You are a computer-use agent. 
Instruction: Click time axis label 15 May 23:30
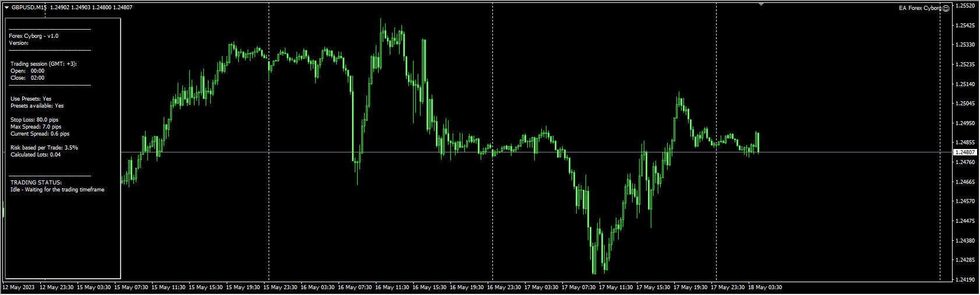tap(280, 287)
